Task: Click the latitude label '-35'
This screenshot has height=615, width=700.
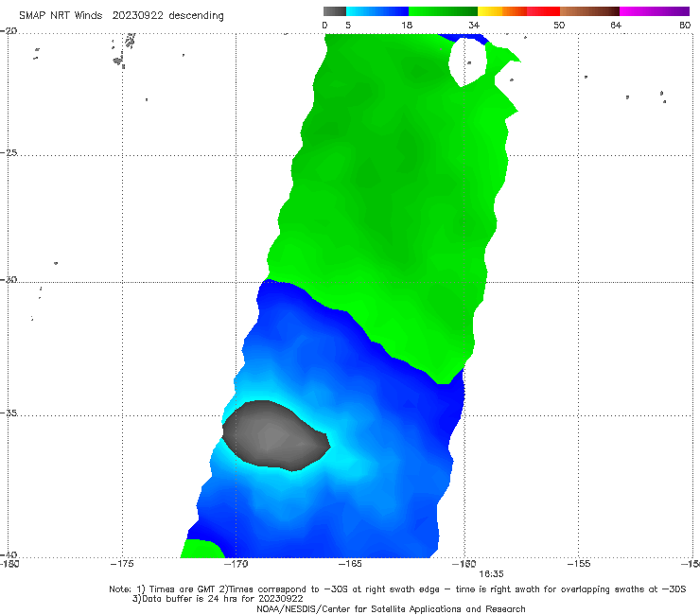Action: 9,413
